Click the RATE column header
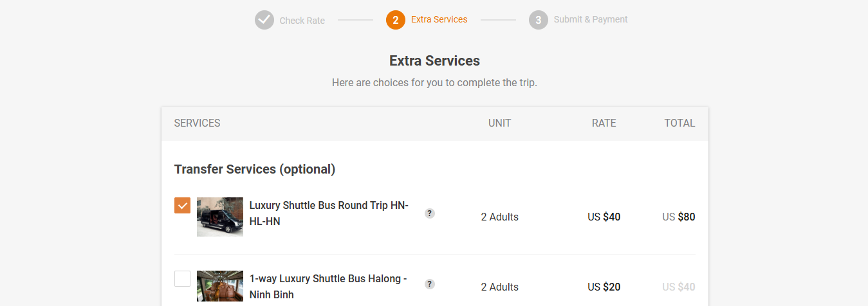 point(604,123)
